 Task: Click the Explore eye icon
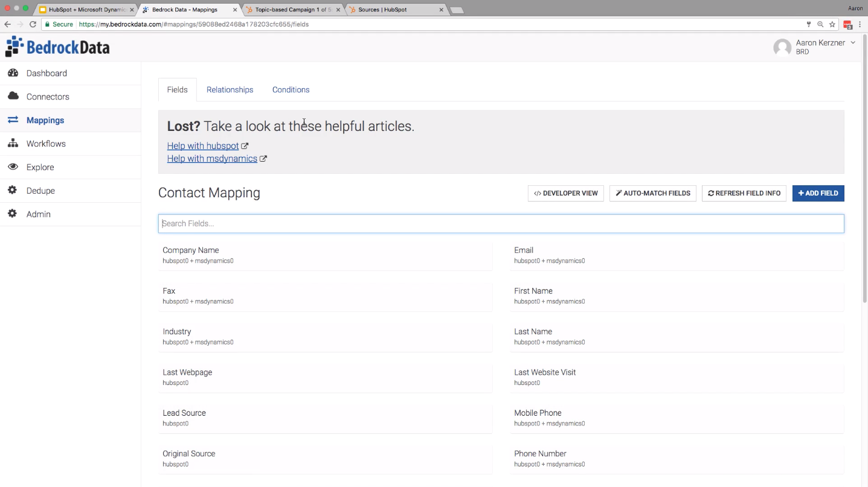(13, 167)
